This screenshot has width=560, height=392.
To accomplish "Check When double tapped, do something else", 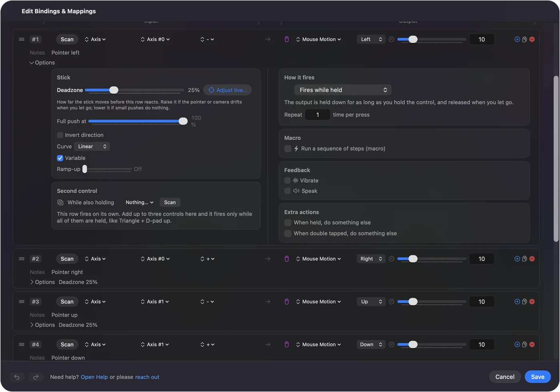I will click(x=288, y=233).
